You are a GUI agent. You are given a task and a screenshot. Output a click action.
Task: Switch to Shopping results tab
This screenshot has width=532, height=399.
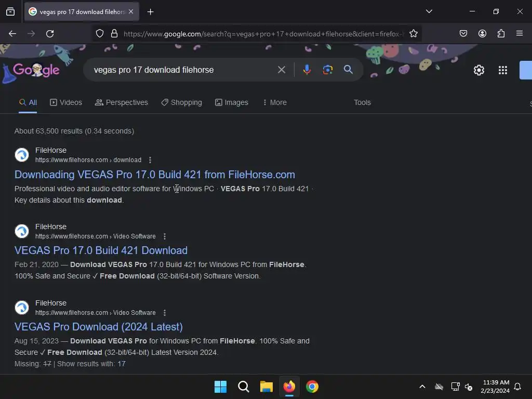click(181, 102)
